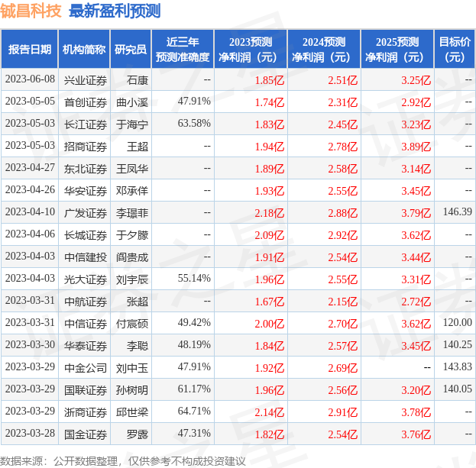Click the accuracy value 61.17%

coord(194,389)
